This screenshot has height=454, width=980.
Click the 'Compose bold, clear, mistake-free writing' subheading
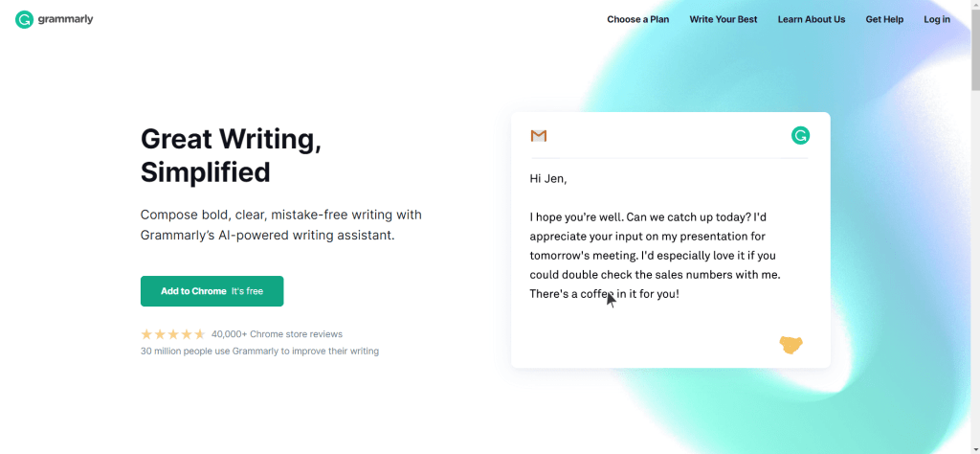[280, 224]
